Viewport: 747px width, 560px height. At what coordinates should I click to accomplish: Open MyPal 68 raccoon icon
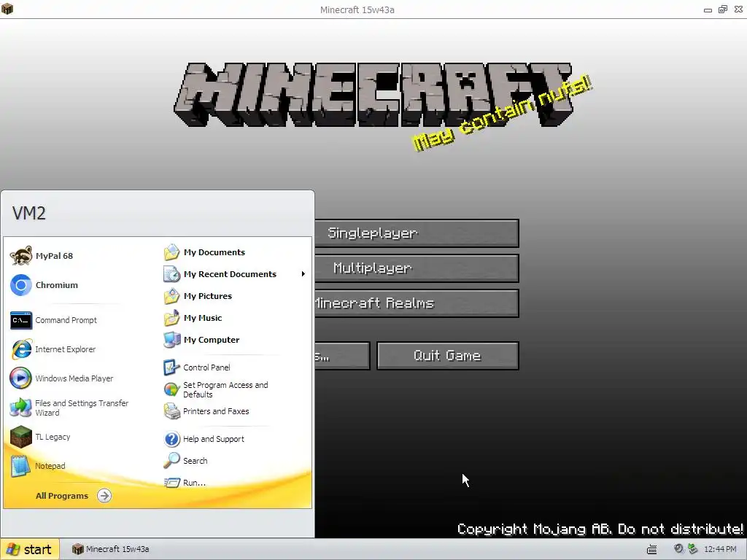coord(21,256)
